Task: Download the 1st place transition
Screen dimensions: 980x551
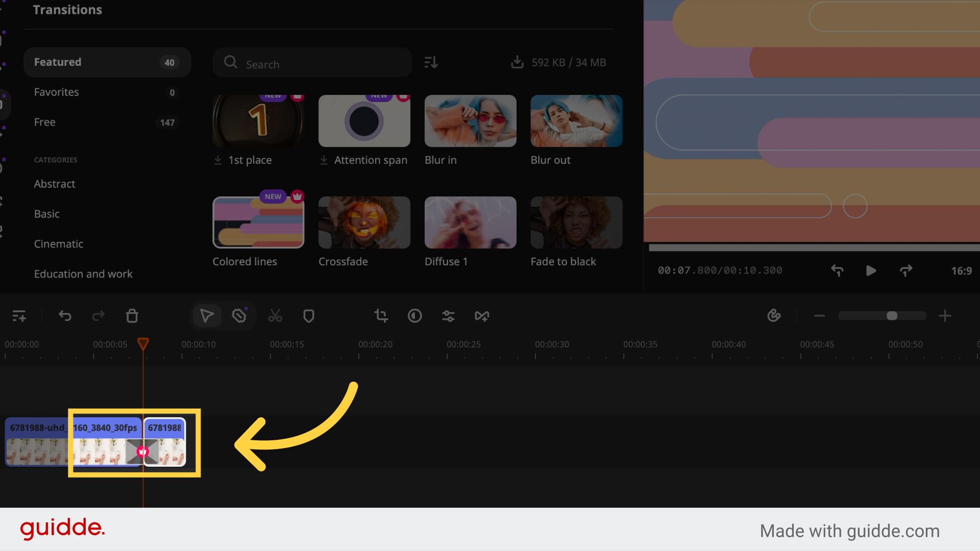Action: [218, 160]
